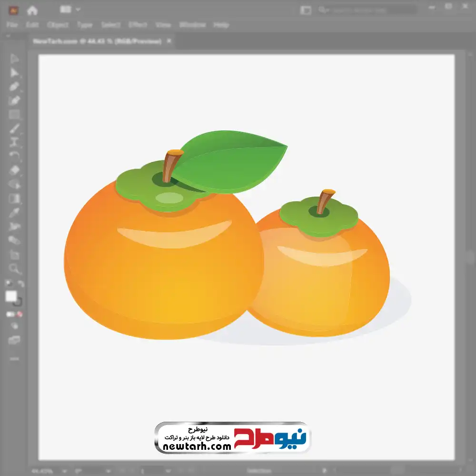Select the Eyedropper tool

click(14, 212)
